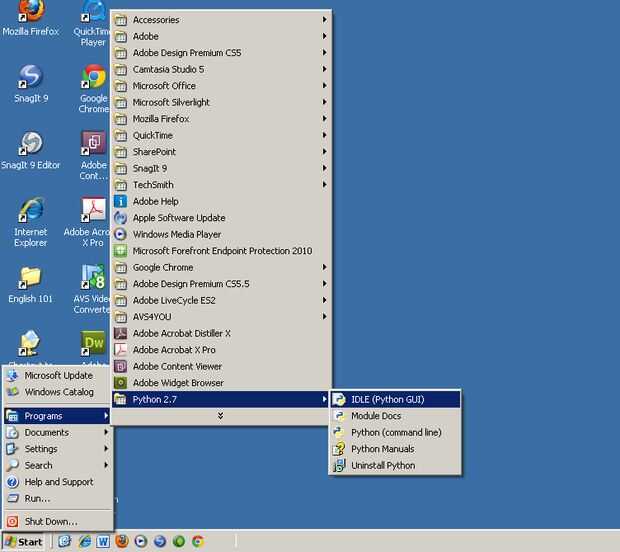Click the Internet Explorer Quick Launch icon
The image size is (620, 552).
pyautogui.click(x=84, y=541)
